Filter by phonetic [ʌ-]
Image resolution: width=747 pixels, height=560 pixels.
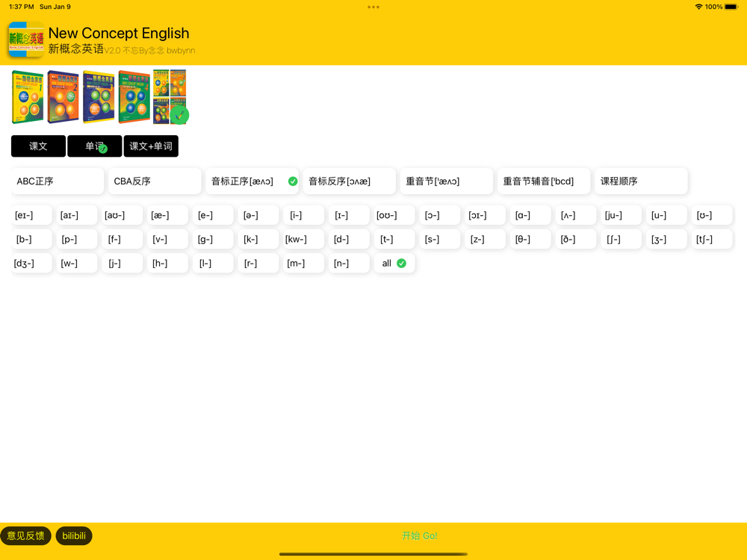click(x=575, y=215)
